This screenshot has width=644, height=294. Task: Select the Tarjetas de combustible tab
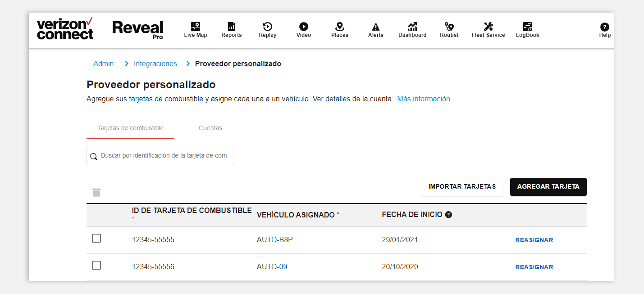[x=130, y=128]
